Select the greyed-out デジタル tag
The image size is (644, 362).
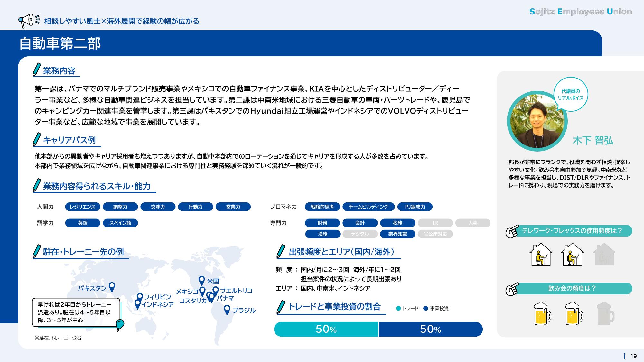[x=360, y=234]
